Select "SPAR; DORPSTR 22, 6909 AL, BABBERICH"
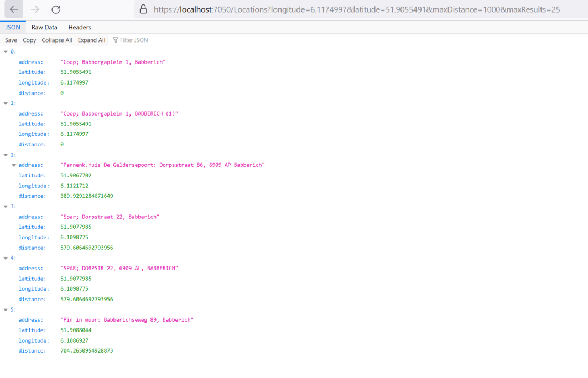The image size is (588, 378). click(x=119, y=268)
